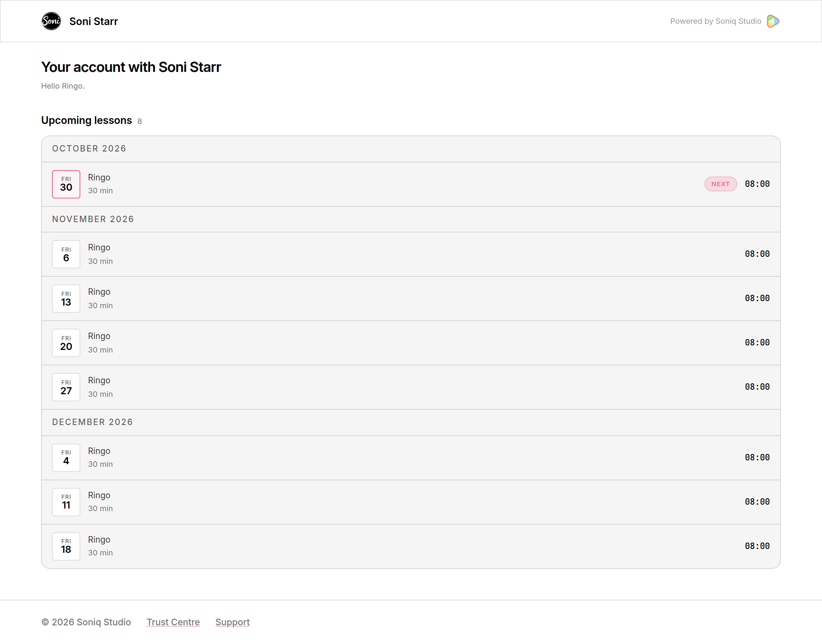
Task: Click the 08:00 time on November 6 lesson
Action: [x=757, y=254]
